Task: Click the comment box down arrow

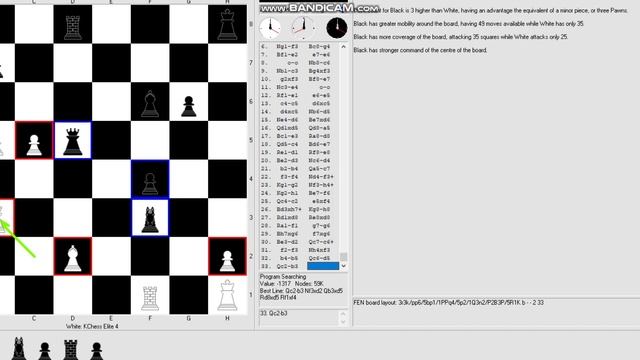Action: tap(343, 322)
